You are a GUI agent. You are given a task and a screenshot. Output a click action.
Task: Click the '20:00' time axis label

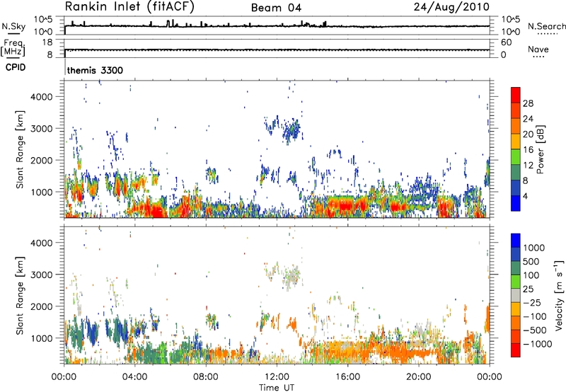click(x=419, y=377)
